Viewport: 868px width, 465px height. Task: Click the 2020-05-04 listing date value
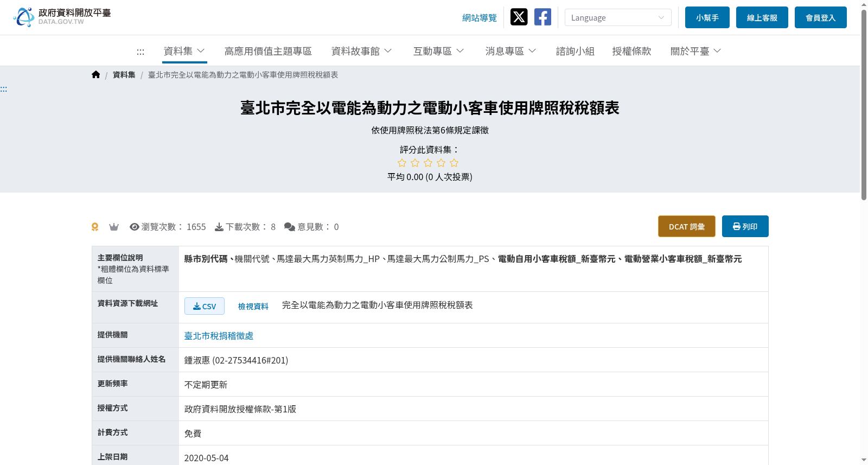207,458
